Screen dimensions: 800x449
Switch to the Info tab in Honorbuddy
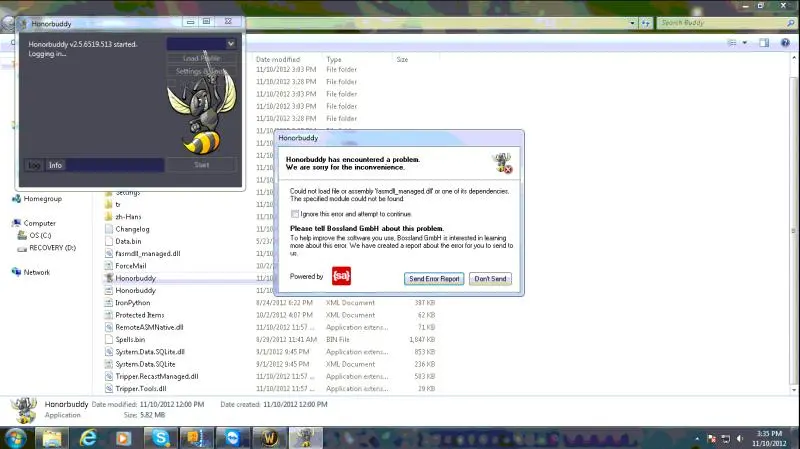click(55, 165)
